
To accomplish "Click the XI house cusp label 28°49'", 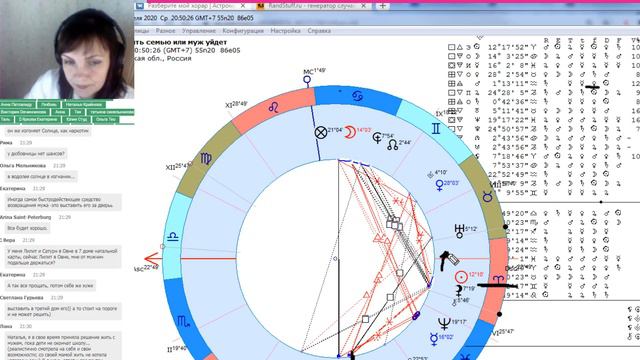I will (x=236, y=105).
